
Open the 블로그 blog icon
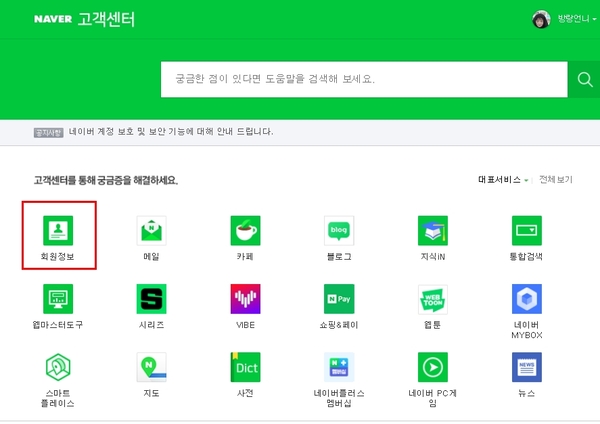(339, 230)
